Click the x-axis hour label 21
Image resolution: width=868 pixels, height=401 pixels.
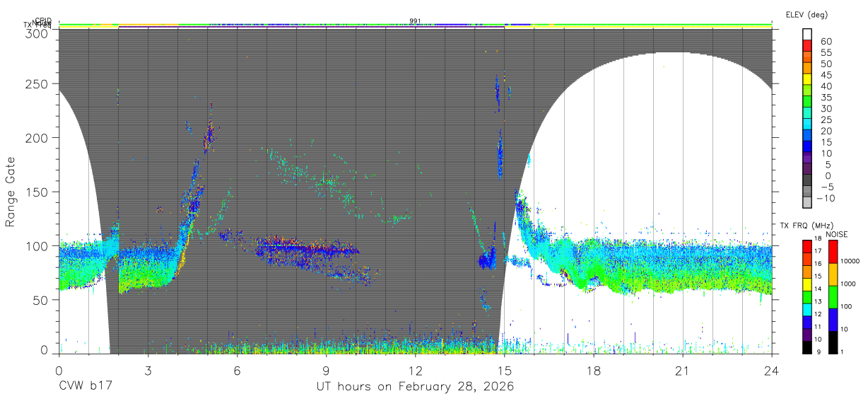point(683,370)
